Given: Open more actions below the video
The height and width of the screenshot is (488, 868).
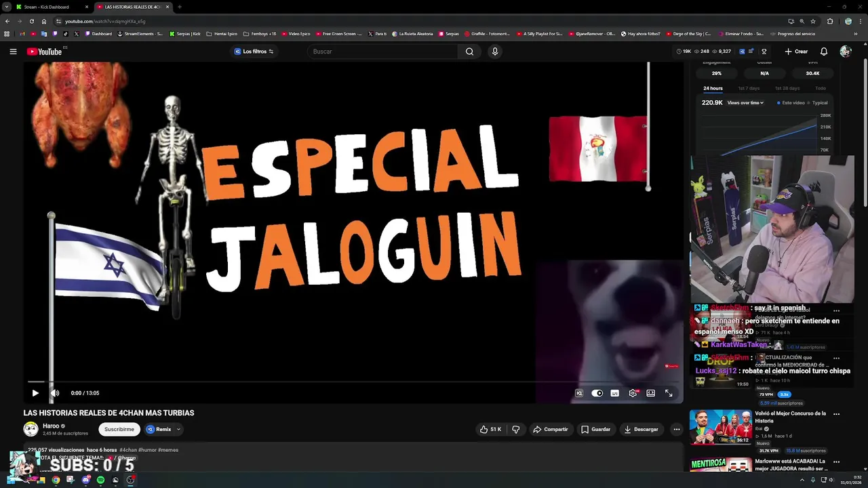Looking at the screenshot, I should pos(676,429).
